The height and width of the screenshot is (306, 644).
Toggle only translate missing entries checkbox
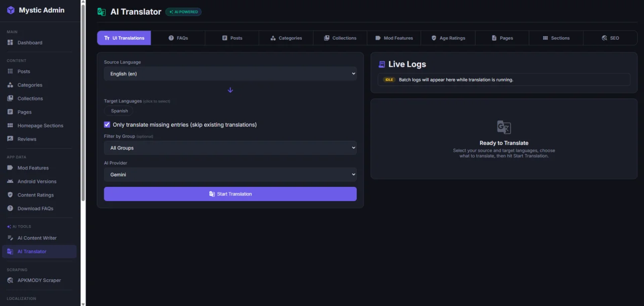(x=107, y=125)
